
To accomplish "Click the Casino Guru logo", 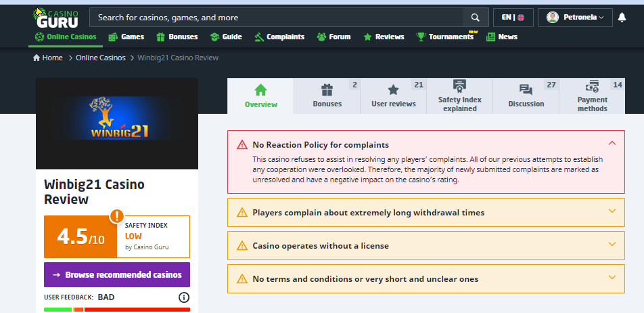I will (55, 17).
